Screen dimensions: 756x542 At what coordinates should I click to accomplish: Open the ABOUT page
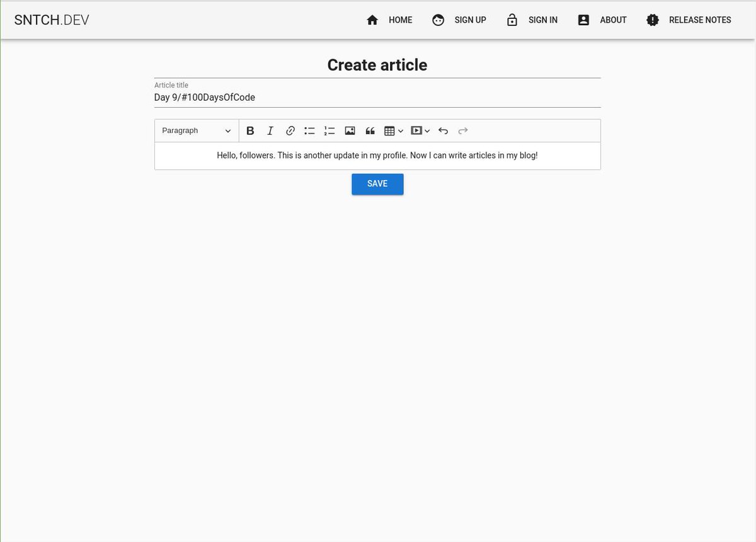(x=613, y=20)
